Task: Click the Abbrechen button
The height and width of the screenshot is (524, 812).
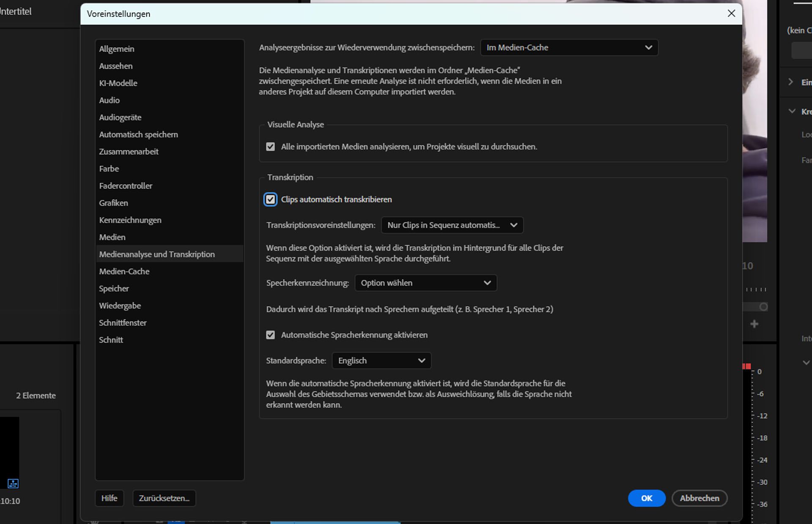Action: [699, 498]
